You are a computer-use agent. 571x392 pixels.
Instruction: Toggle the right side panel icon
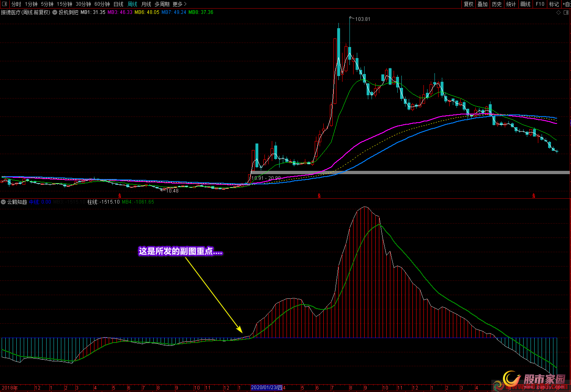(566, 13)
